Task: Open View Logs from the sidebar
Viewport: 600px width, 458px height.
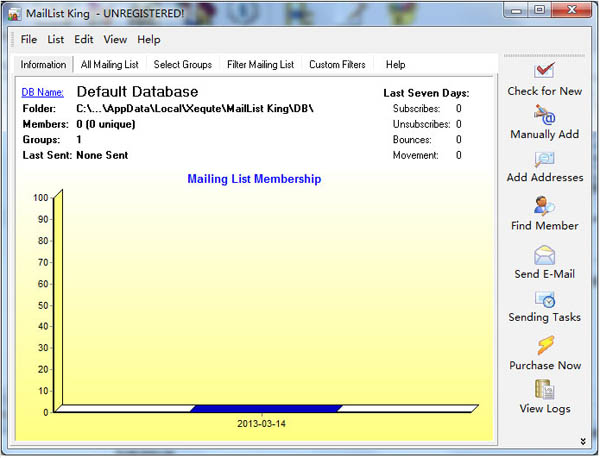Action: 544,390
